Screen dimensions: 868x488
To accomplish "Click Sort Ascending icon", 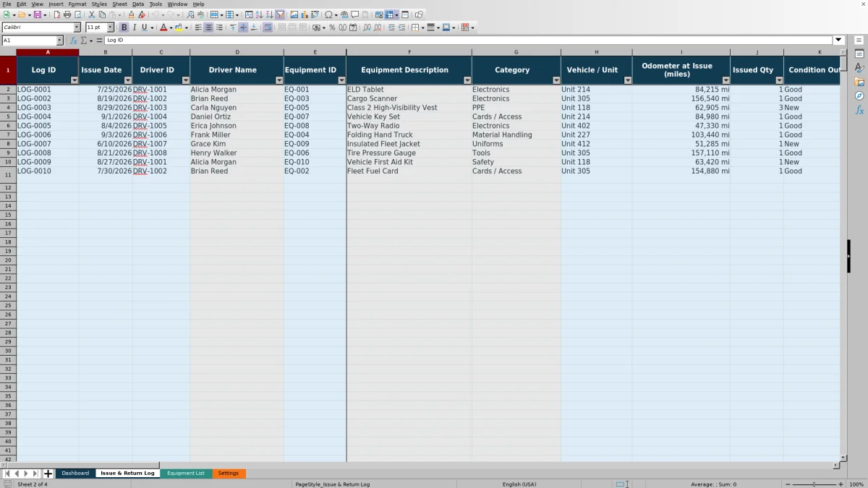I will (x=259, y=14).
